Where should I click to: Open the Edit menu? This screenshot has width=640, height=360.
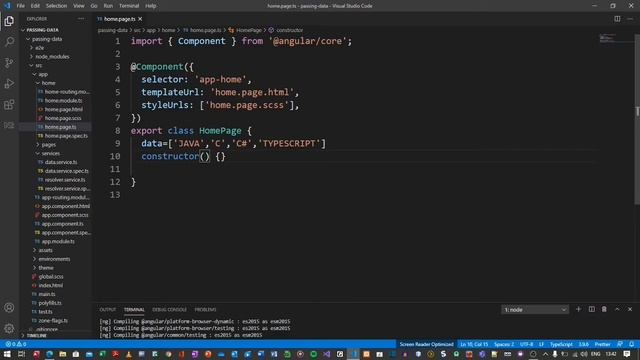coord(35,6)
